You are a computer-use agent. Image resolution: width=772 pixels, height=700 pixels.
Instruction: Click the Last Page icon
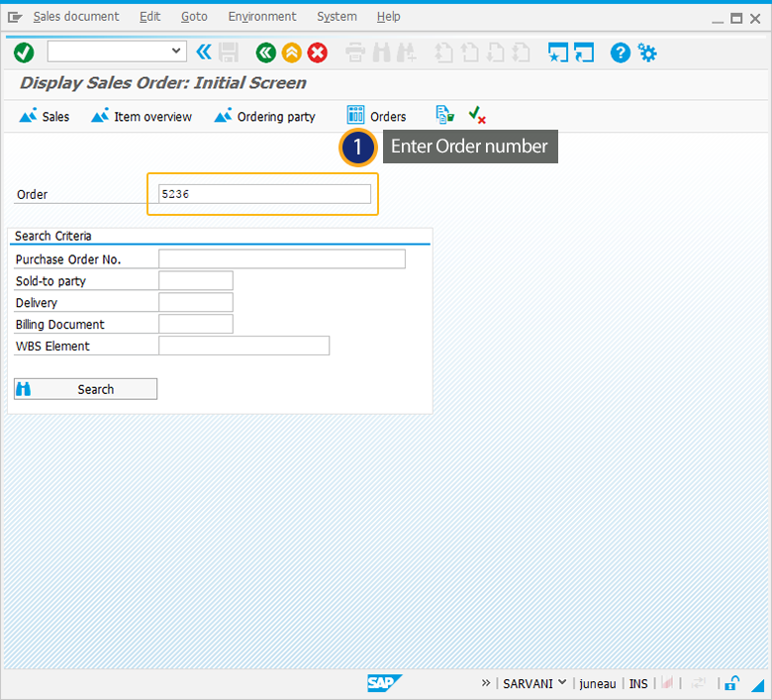pos(521,52)
